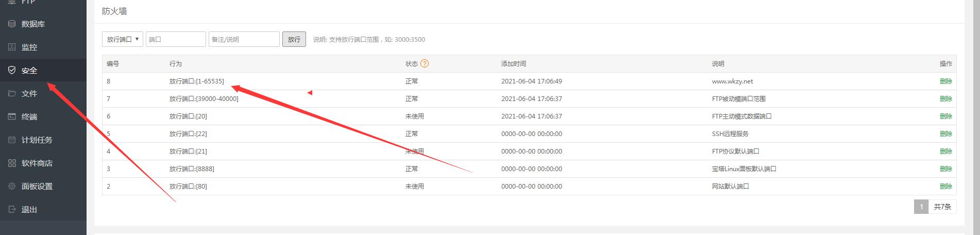Click the files folder icon
The height and width of the screenshot is (235, 980).
pos(12,94)
